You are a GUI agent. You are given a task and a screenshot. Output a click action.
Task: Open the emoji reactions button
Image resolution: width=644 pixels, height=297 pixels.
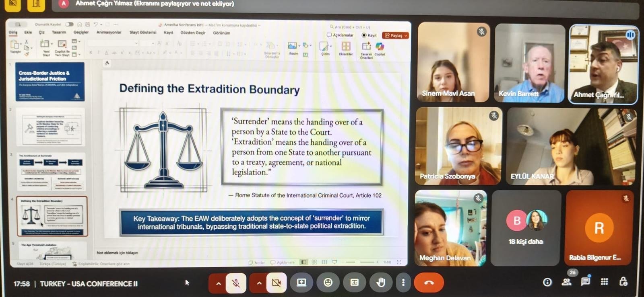[328, 283]
